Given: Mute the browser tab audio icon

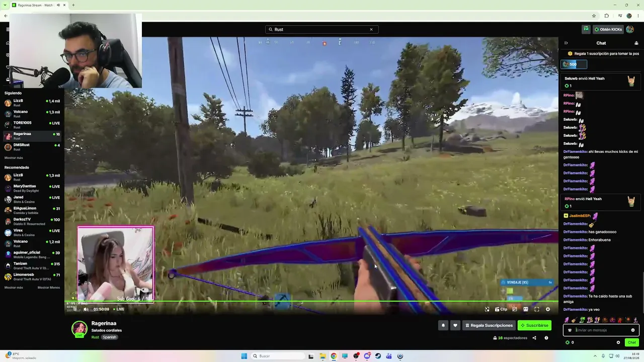Looking at the screenshot, I should click(58, 5).
